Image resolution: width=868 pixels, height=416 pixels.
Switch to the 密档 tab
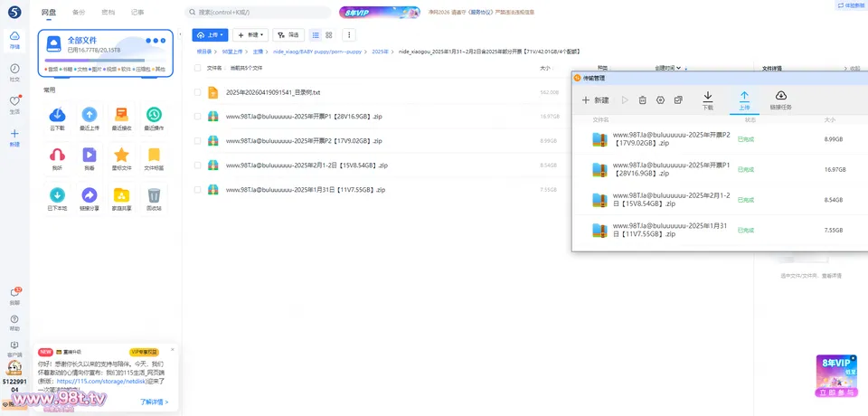(x=108, y=12)
